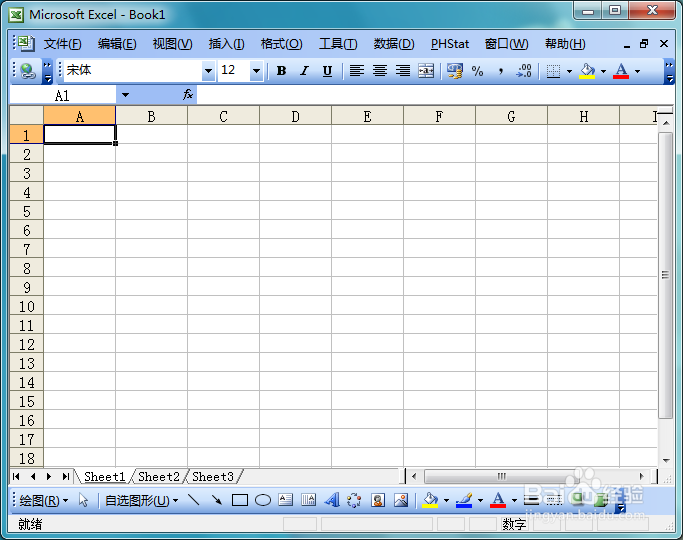Open the 工具(T) menu
Image resolution: width=683 pixels, height=540 pixels.
[x=338, y=44]
